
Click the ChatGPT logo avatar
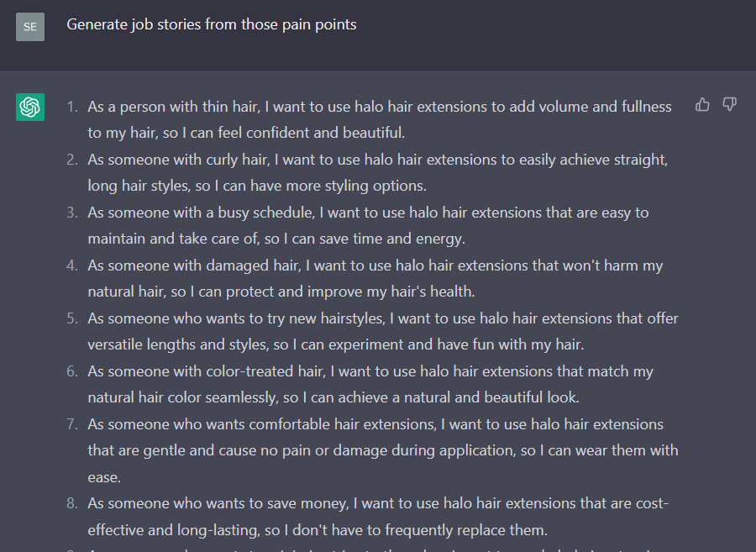click(x=30, y=107)
